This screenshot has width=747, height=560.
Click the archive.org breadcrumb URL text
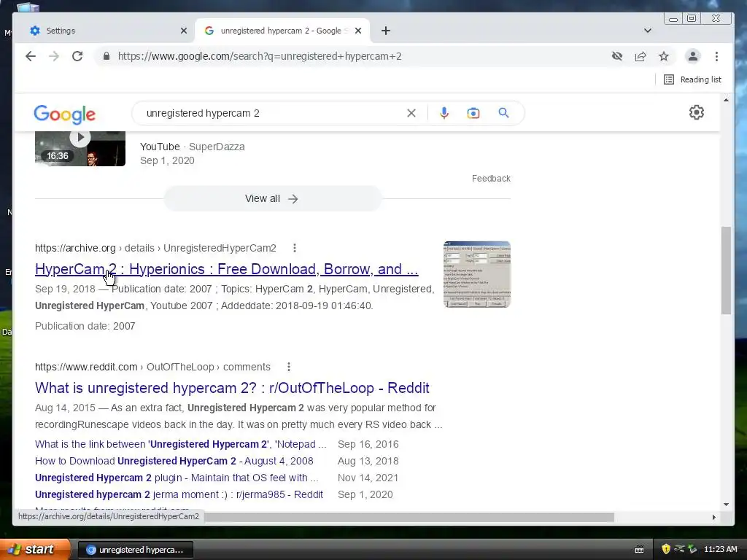coord(155,248)
